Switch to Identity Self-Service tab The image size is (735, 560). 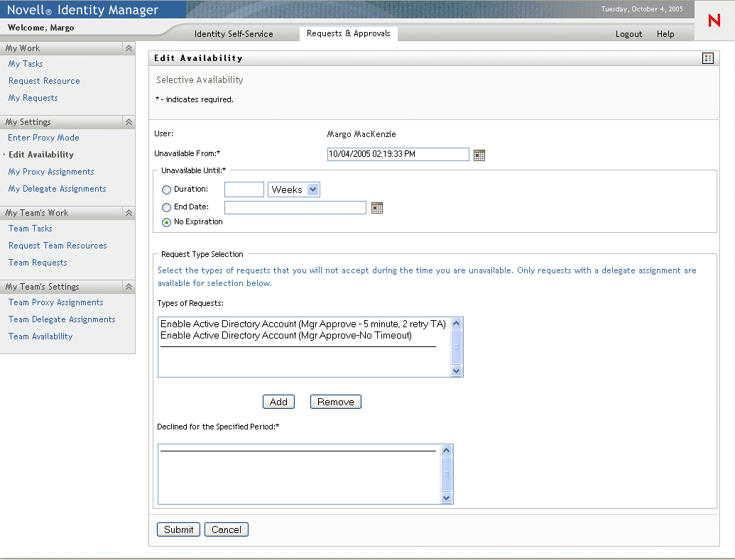(x=234, y=34)
